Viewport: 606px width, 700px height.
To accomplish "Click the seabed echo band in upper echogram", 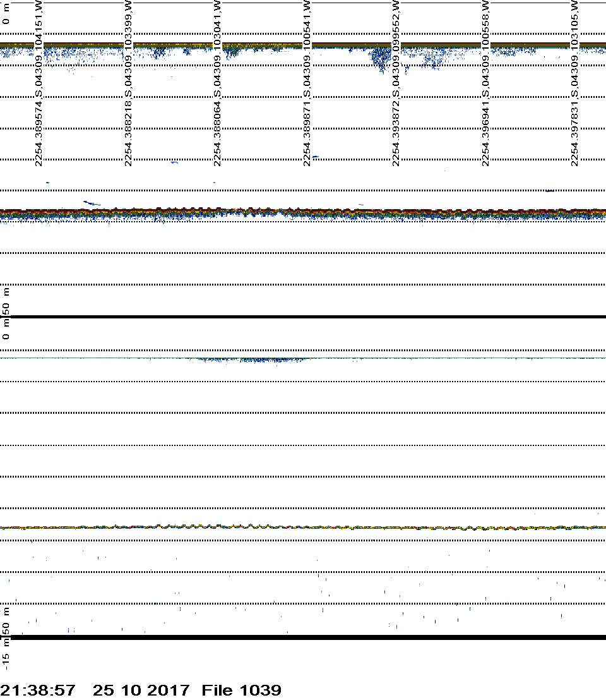I will click(303, 212).
